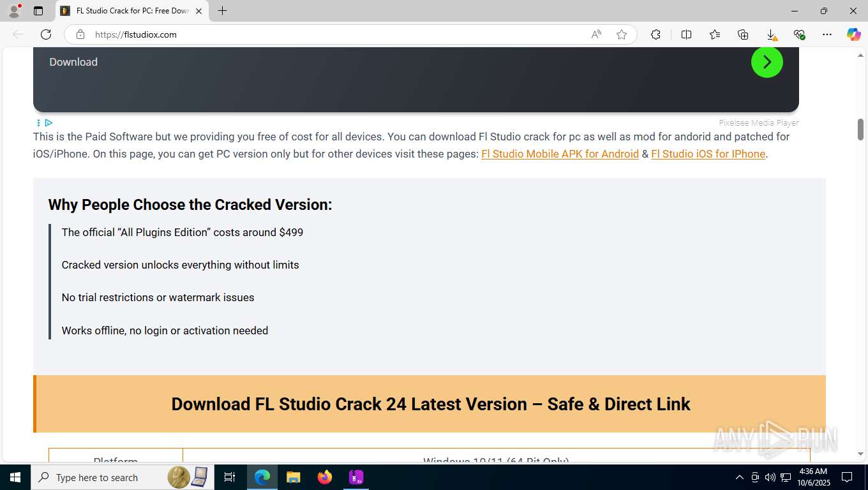
Task: Click 'Cracked version unlocks everything' line
Action: click(181, 265)
